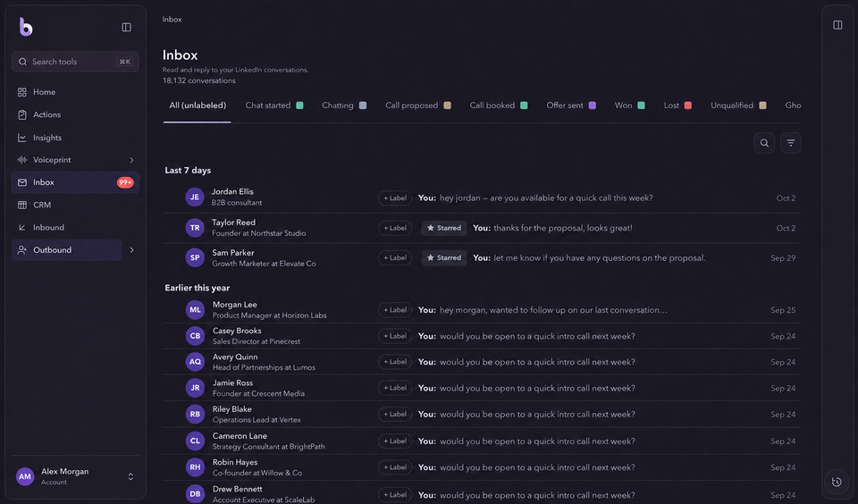Click the Outbound person icon
Viewport: 858px width, 504px height.
21,250
